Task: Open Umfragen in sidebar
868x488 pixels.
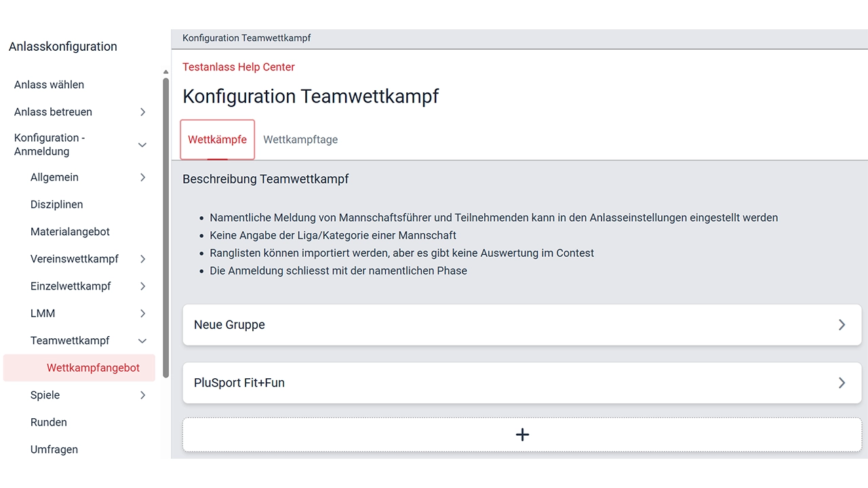Action: pos(54,449)
